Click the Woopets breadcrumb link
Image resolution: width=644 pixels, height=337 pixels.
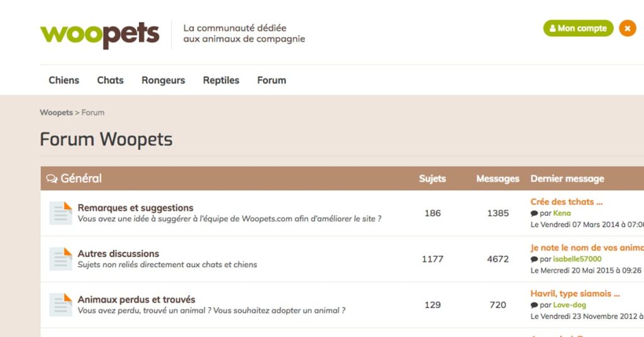click(x=56, y=113)
